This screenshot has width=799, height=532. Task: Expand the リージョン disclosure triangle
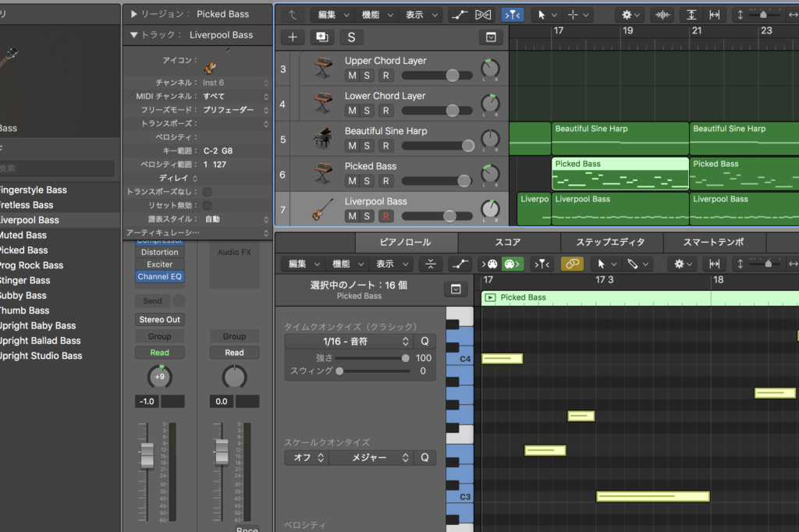[x=133, y=14]
